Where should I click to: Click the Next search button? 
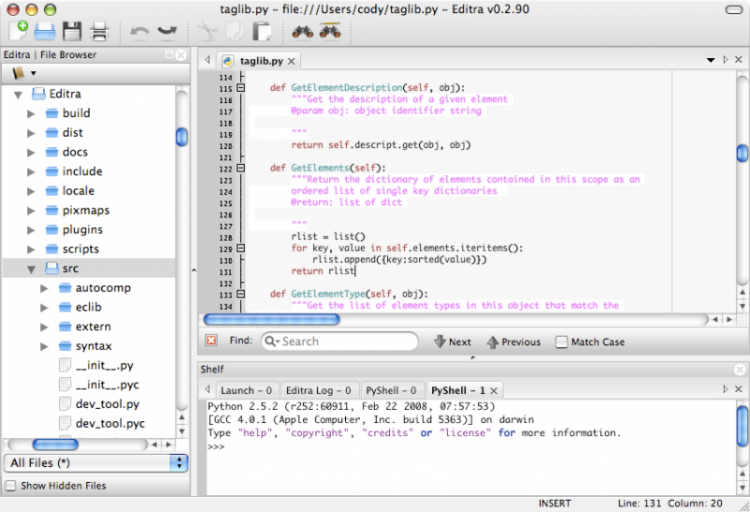click(452, 342)
